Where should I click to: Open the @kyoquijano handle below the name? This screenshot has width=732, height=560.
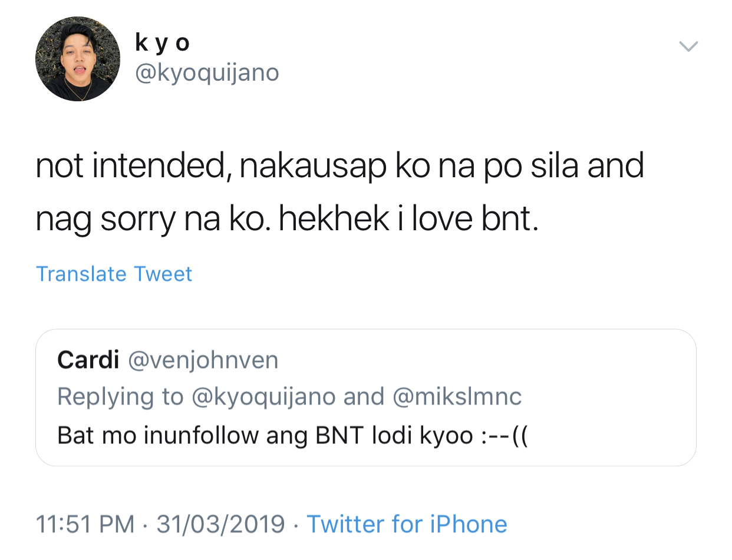coord(207,73)
